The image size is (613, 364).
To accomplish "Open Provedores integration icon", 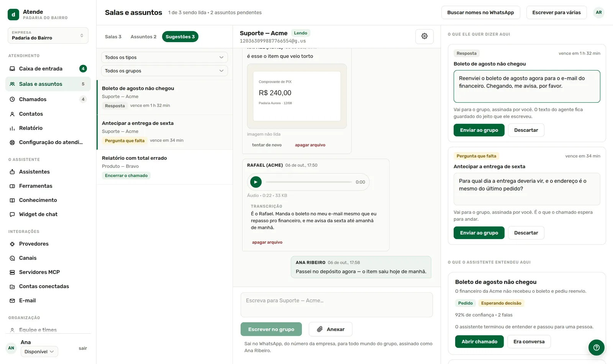I will (x=12, y=244).
